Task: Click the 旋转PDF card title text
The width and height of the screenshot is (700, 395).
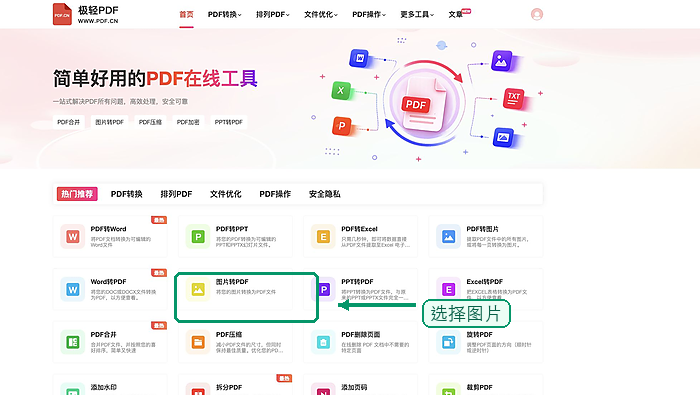Action: pos(479,334)
